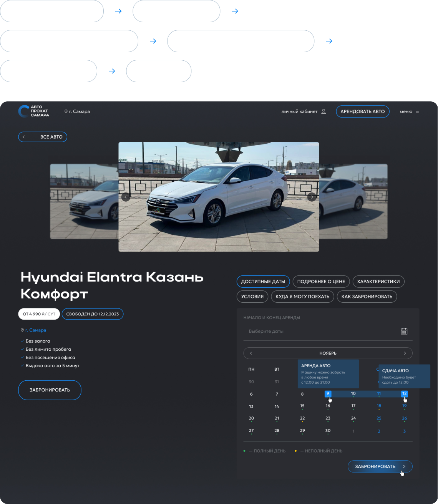
Task: Select day 16 in the calendar
Action: coord(328,406)
